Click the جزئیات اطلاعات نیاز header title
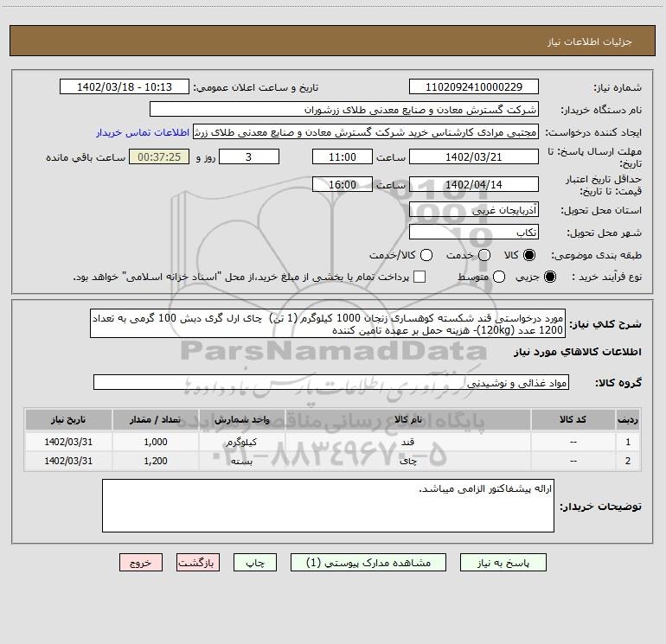 click(590, 41)
